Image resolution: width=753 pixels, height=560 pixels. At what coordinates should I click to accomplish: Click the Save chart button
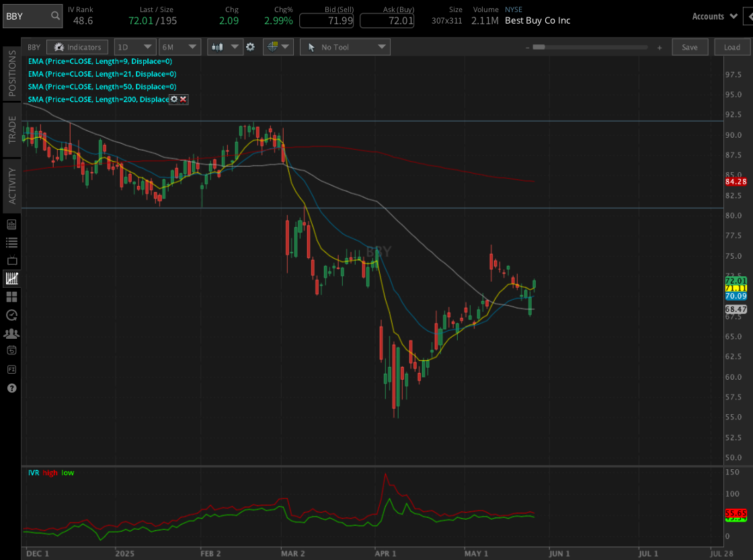point(689,47)
